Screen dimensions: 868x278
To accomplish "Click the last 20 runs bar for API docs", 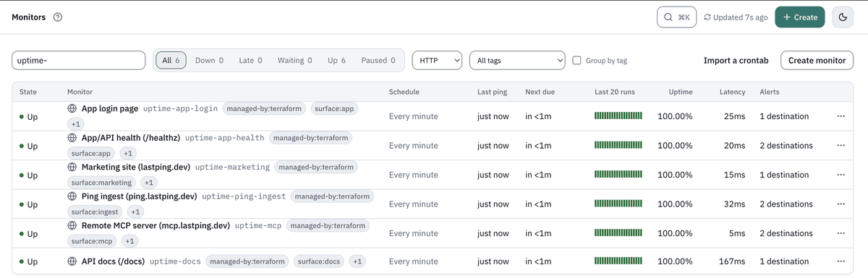I will pos(618,261).
